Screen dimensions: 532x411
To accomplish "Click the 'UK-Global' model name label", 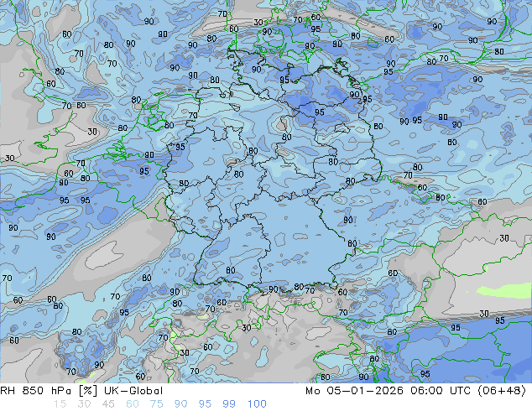I will click(x=133, y=391).
